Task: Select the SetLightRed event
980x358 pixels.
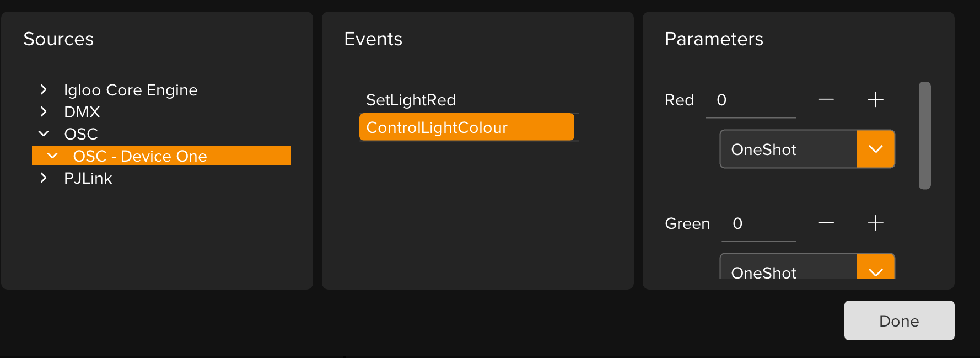Action: coord(411,100)
